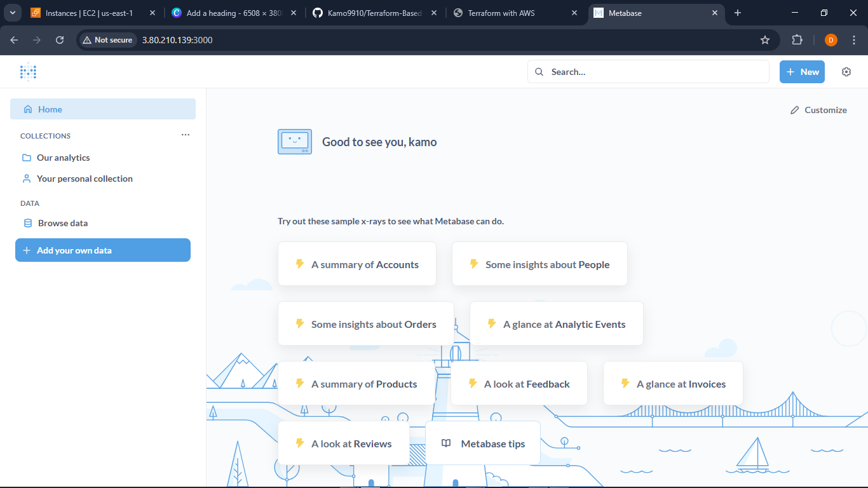The height and width of the screenshot is (488, 868).
Task: Open the New item dropdown button
Action: click(x=802, y=72)
